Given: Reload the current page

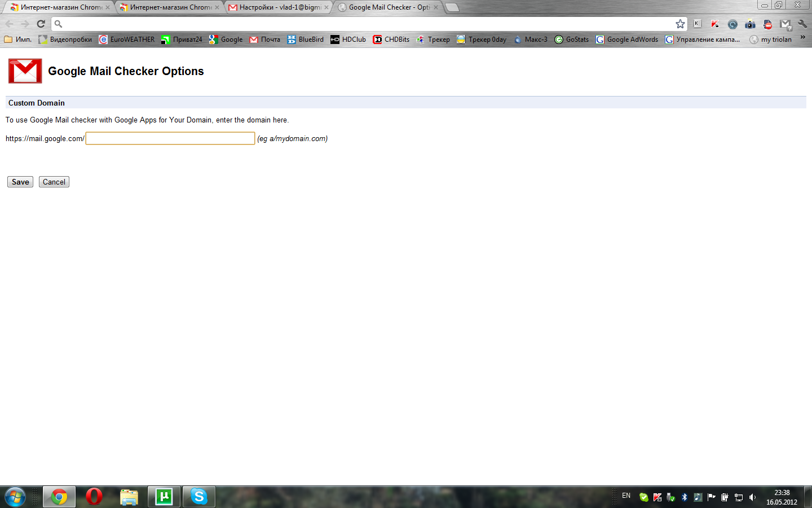Looking at the screenshot, I should (x=41, y=24).
